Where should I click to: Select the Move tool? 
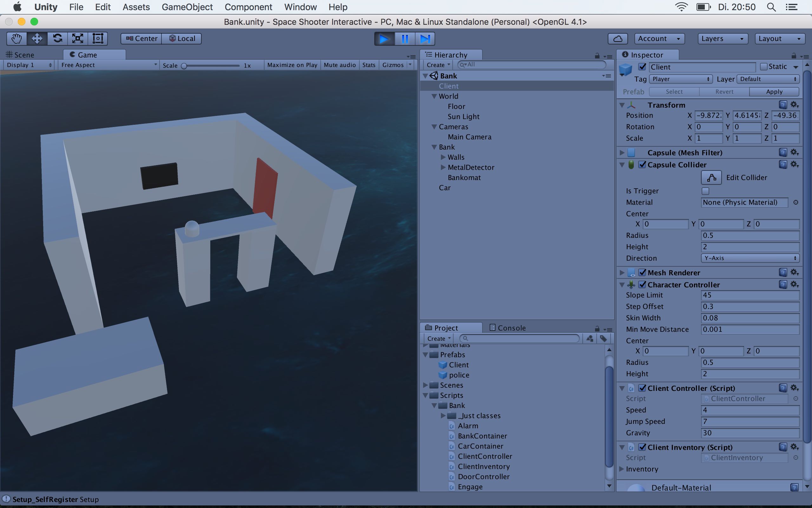pos(37,39)
